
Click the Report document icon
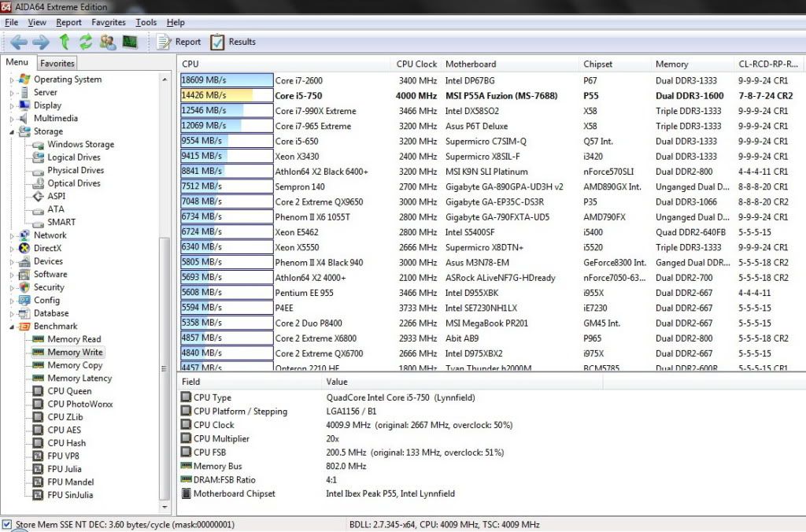click(x=164, y=42)
